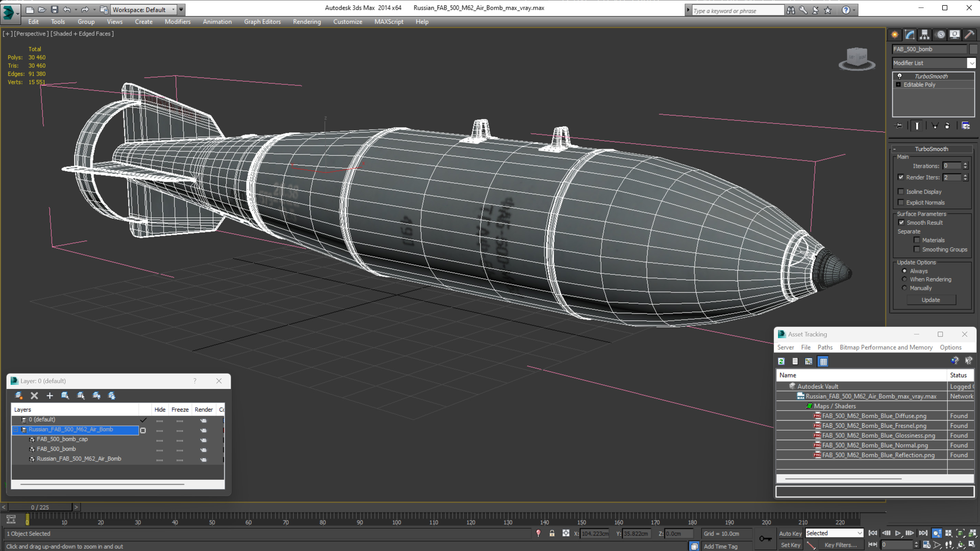This screenshot has height=551, width=980.
Task: Refresh the Asset Tracking list
Action: click(781, 361)
